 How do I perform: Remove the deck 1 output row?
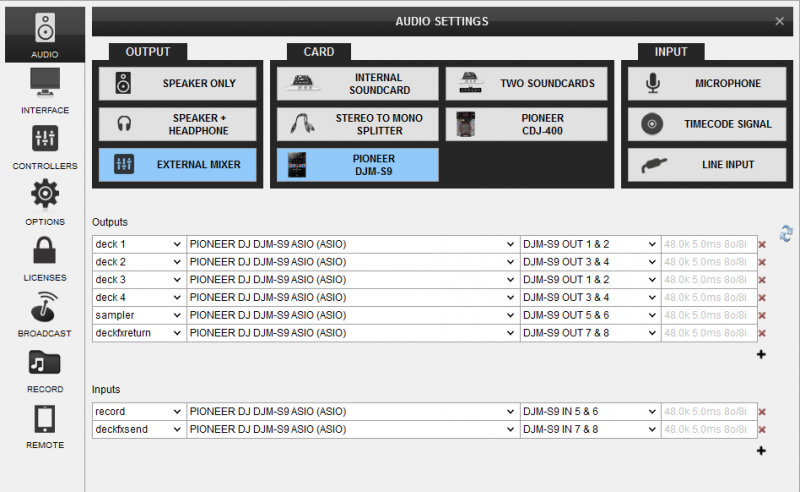pyautogui.click(x=762, y=245)
